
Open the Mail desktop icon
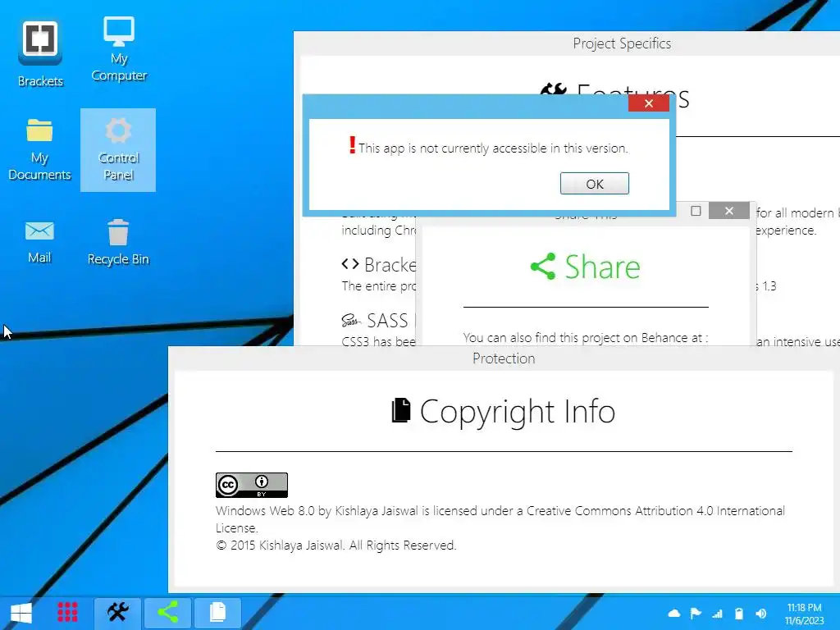pos(39,242)
